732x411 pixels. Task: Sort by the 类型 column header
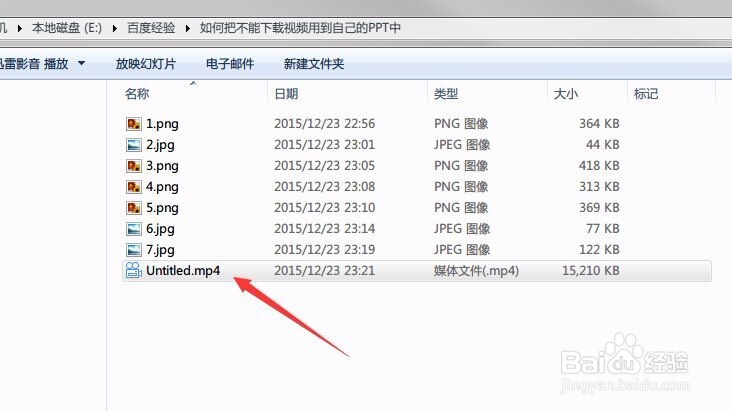pos(446,94)
